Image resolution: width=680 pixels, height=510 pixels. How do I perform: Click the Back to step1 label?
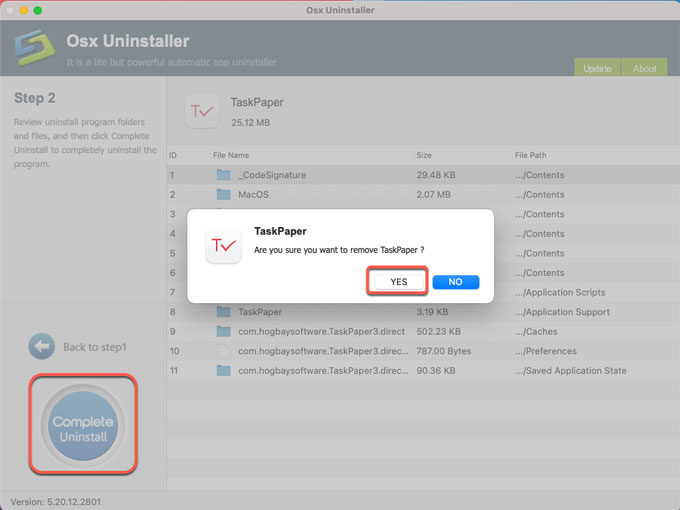tap(95, 347)
